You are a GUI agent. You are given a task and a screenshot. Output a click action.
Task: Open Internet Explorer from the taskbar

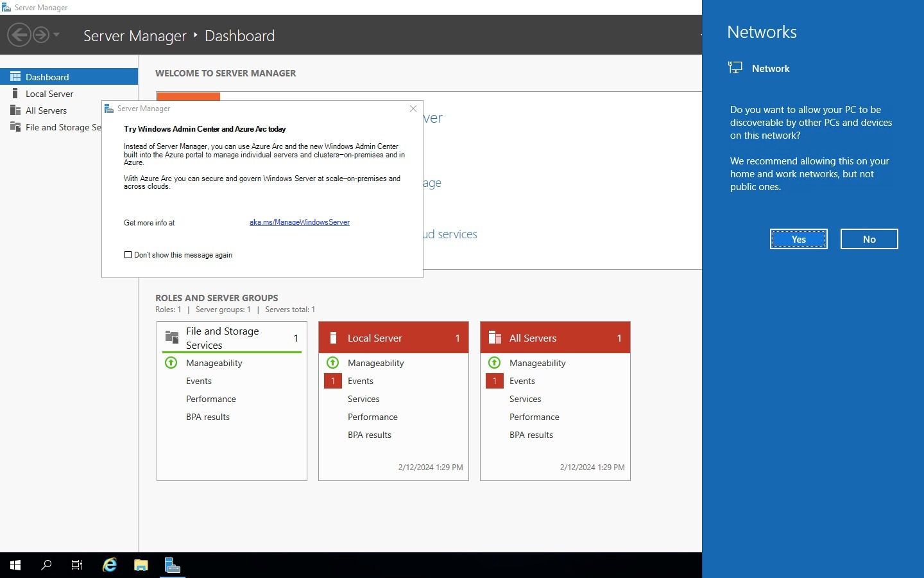pos(110,565)
